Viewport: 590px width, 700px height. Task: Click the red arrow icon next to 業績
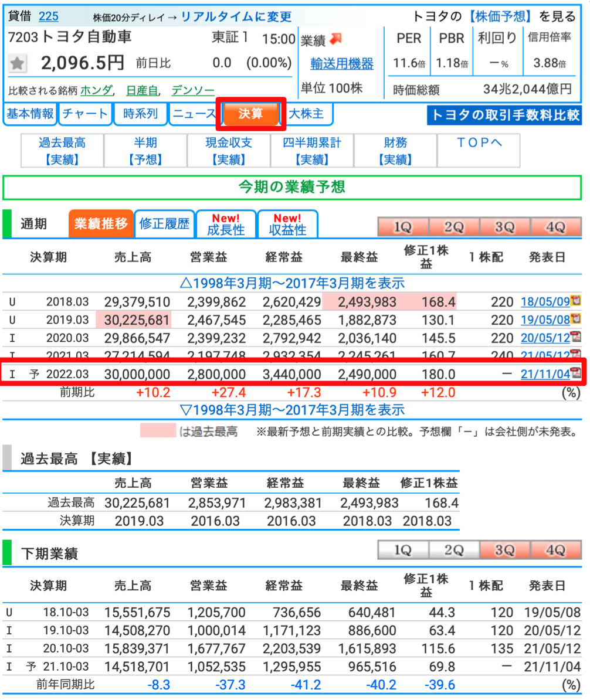tap(336, 39)
